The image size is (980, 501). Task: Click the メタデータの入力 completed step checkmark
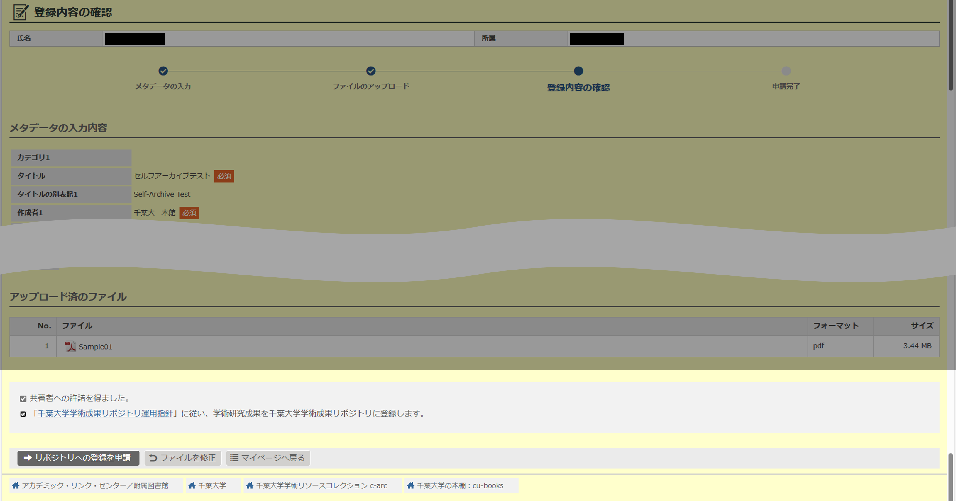163,71
